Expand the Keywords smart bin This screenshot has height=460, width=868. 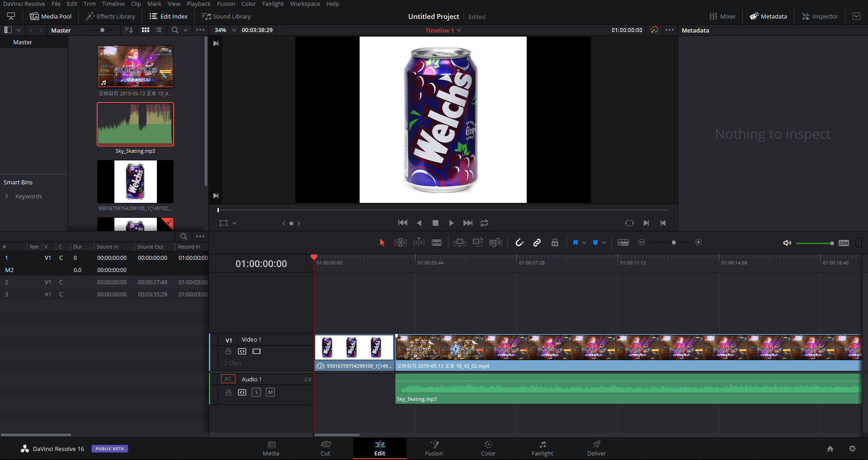click(7, 196)
